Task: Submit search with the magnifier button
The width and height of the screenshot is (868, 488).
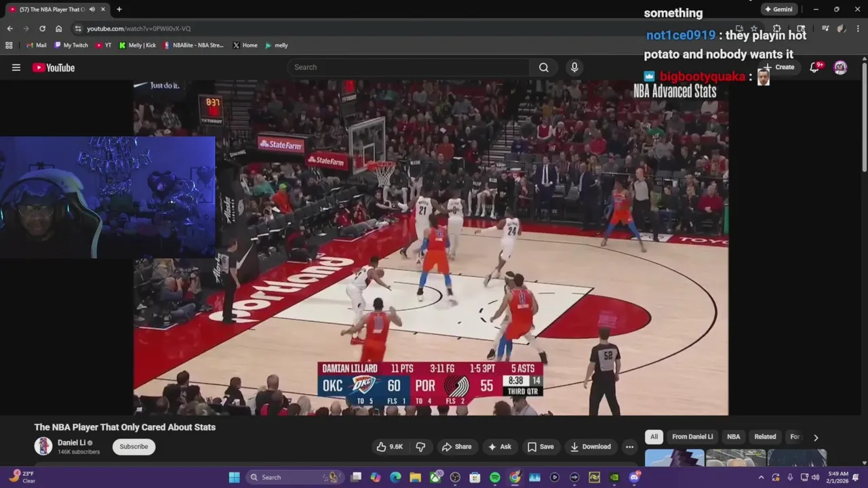Action: tap(544, 67)
